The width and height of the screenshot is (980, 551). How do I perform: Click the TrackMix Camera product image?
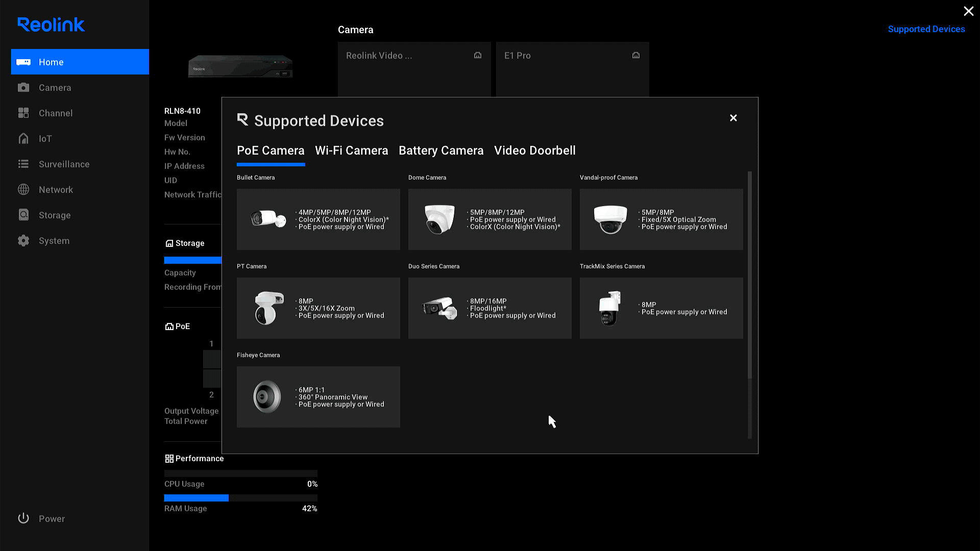tap(609, 308)
